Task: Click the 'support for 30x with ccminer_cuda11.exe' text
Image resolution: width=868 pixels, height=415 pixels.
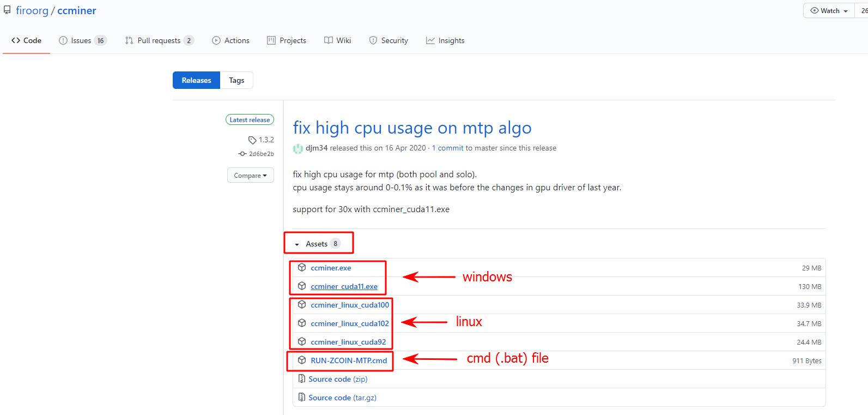Action: pos(371,209)
